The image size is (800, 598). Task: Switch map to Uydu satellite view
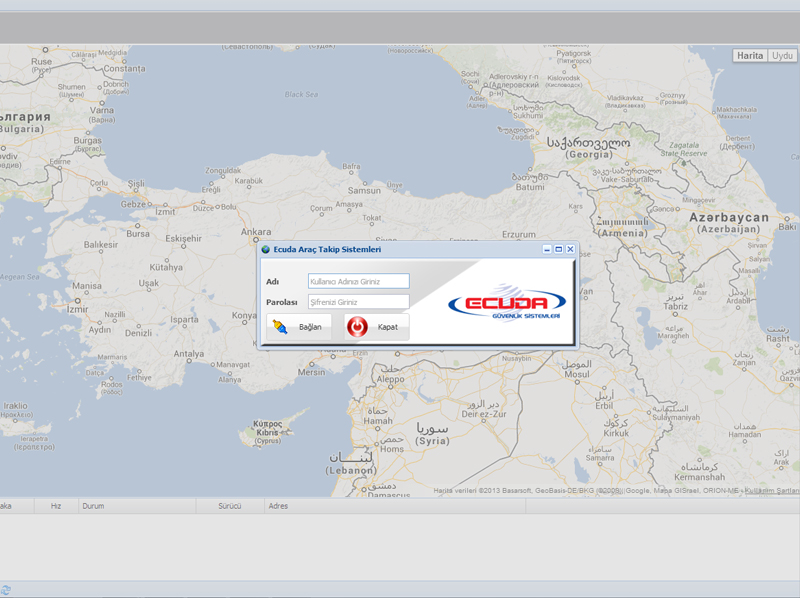[x=782, y=56]
